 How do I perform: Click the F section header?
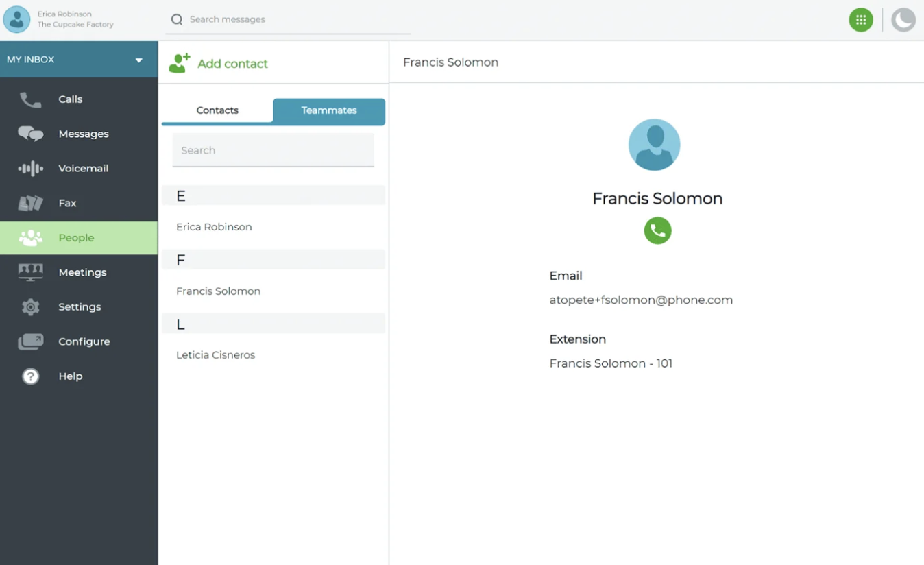coord(273,259)
